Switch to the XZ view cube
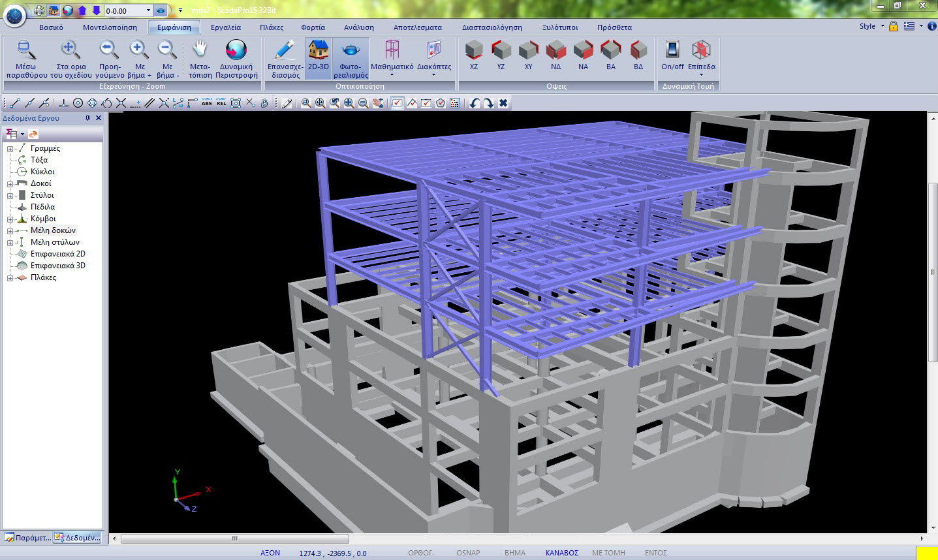 pos(474,51)
